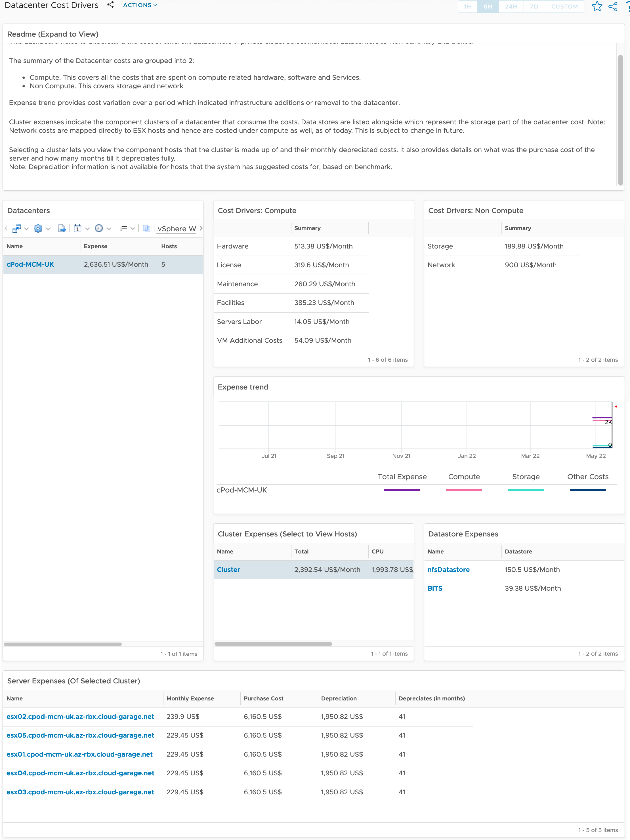The image size is (630, 840).
Task: Select the 7D time range
Action: (534, 7)
